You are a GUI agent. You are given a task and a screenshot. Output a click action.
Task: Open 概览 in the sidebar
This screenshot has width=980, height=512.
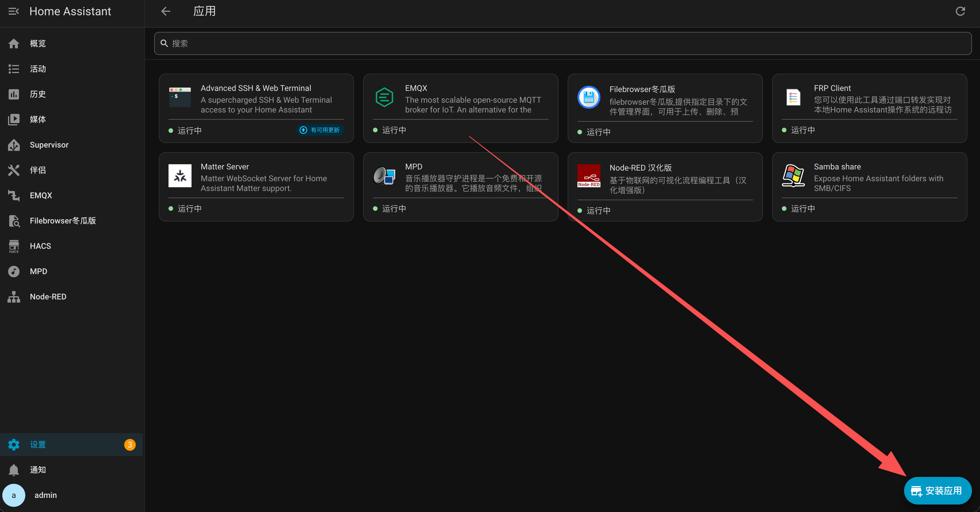click(72, 44)
